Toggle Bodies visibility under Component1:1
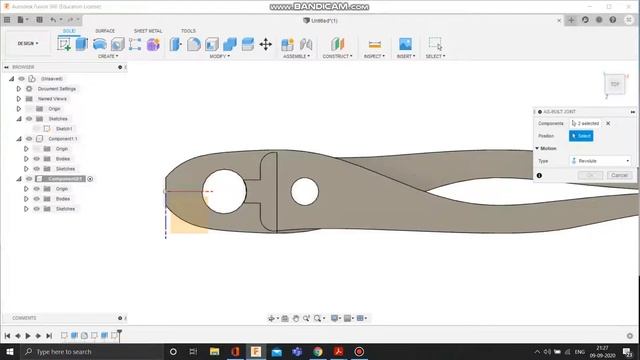The height and width of the screenshot is (360, 640). [x=37, y=159]
